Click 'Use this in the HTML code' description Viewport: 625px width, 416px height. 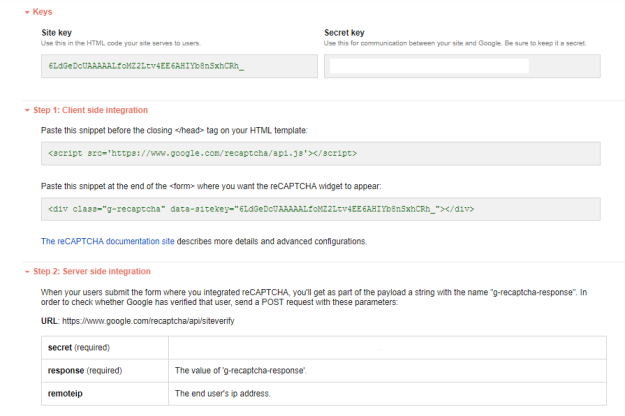point(121,43)
